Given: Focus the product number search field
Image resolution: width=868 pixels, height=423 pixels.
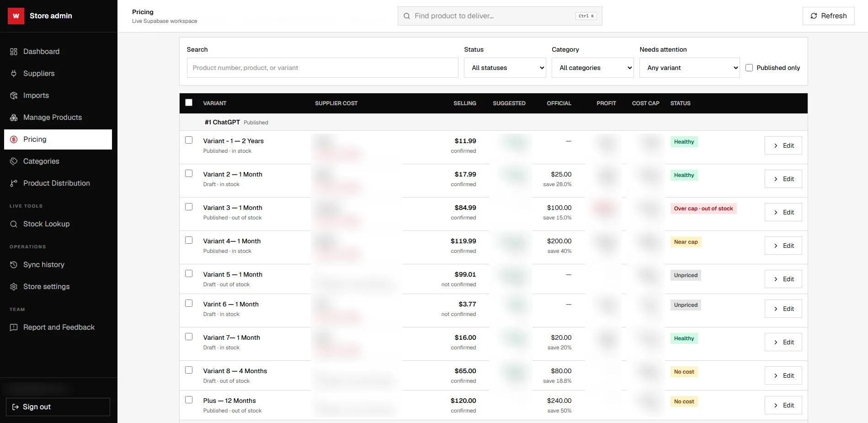Looking at the screenshot, I should [x=323, y=68].
